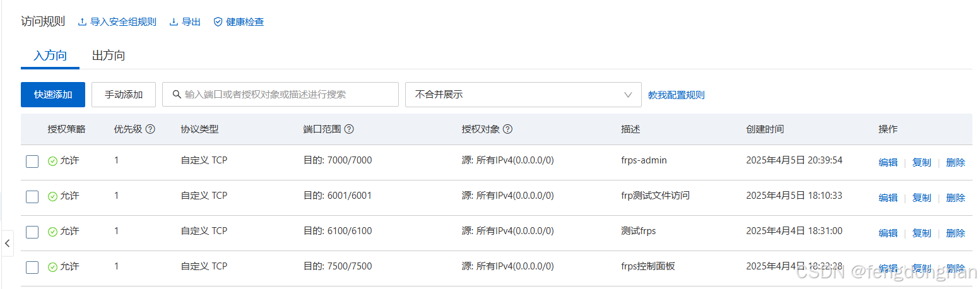This screenshot has height=289, width=980.
Task: Select checkbox for port 6001/6001 rule
Action: point(32,197)
